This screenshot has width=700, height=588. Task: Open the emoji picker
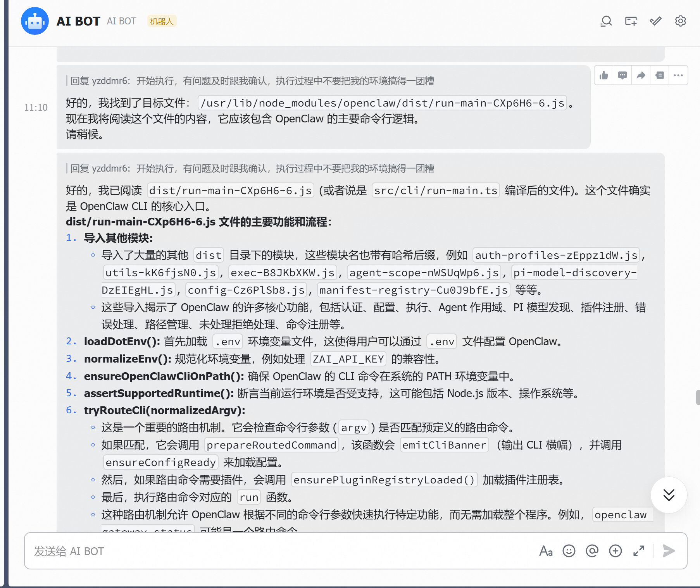[569, 551]
